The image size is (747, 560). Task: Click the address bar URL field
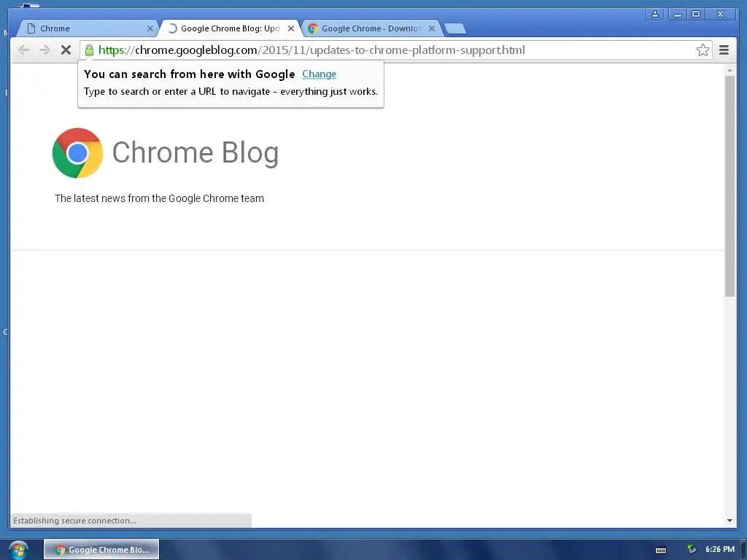395,50
